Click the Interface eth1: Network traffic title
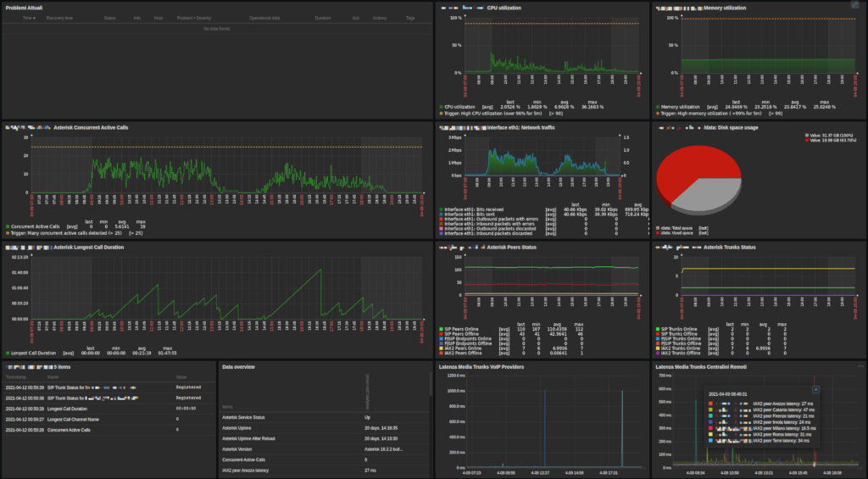The image size is (868, 479). click(521, 127)
